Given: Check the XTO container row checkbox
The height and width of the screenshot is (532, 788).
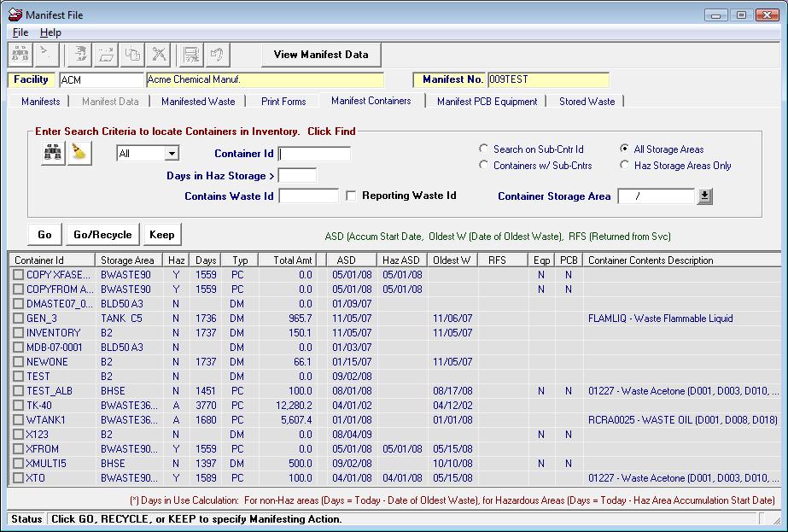Looking at the screenshot, I should (x=19, y=477).
